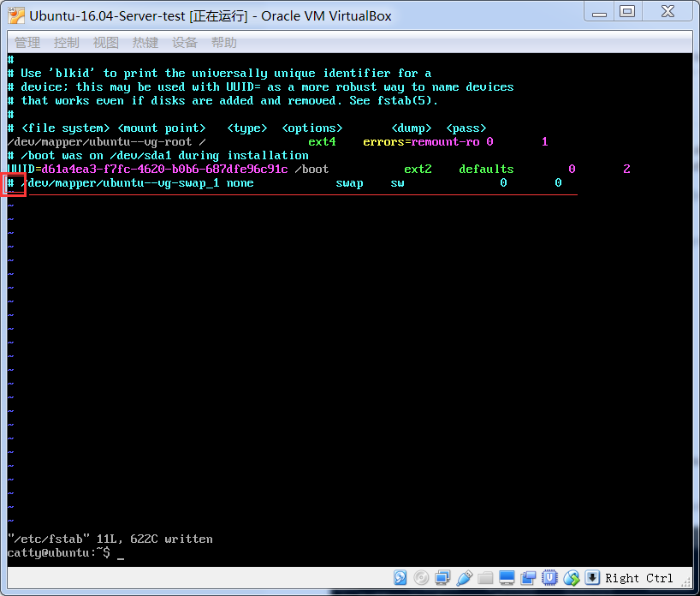The height and width of the screenshot is (596, 700).
Task: Click the display monitor status icon
Action: (507, 578)
